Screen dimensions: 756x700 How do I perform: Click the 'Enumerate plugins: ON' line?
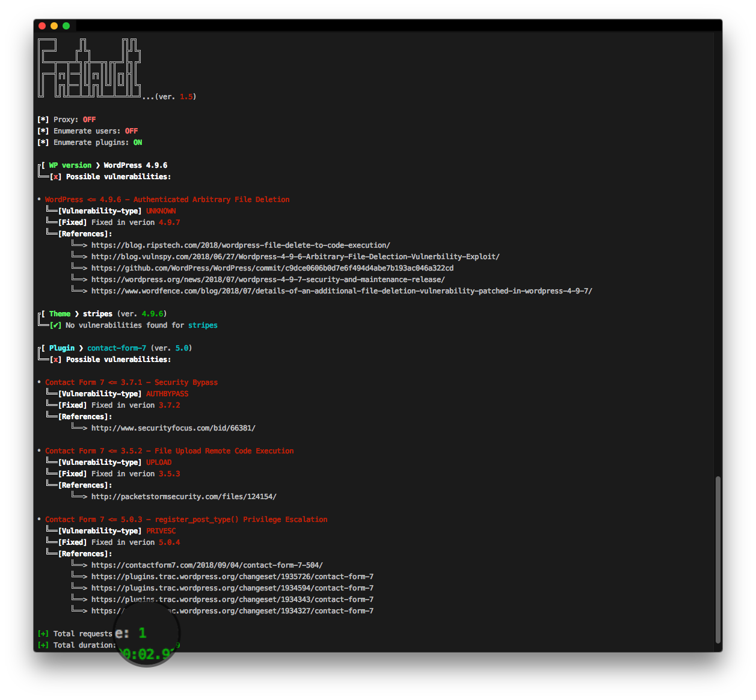(x=90, y=143)
